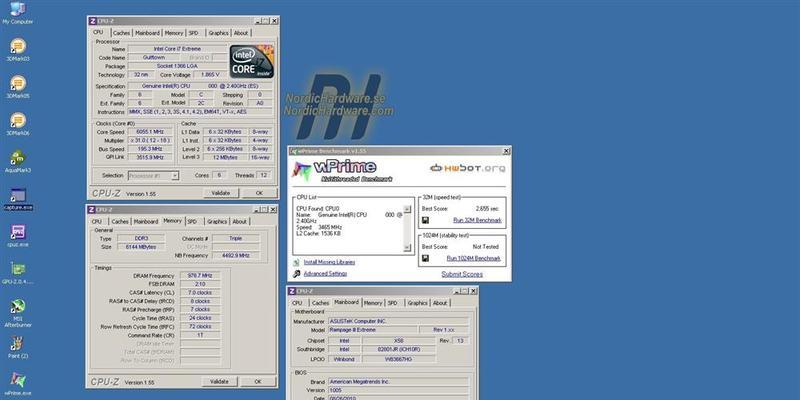Click the save icon in the 1024M stability test box
Screen dimensions: 800x400
(x=425, y=258)
